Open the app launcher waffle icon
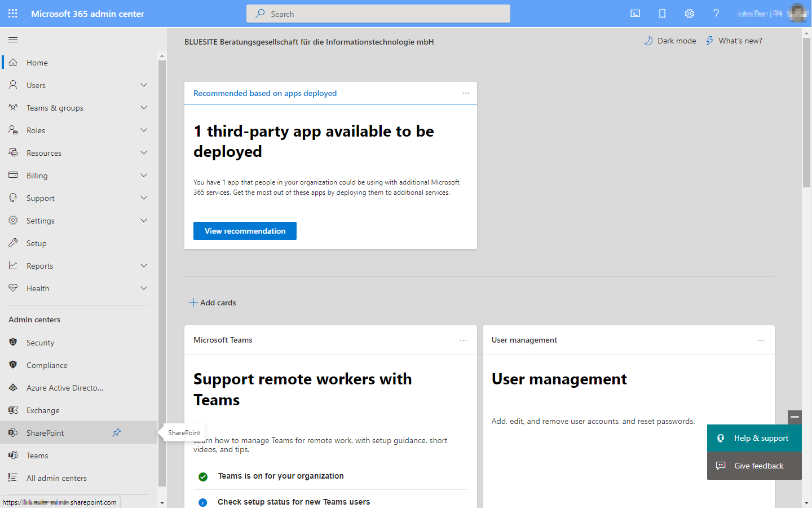Viewport: 812px width, 508px height. 13,14
